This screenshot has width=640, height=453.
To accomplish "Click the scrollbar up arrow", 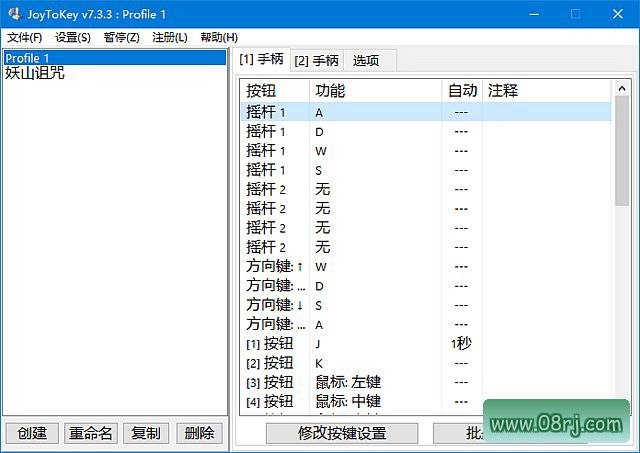I will (622, 89).
